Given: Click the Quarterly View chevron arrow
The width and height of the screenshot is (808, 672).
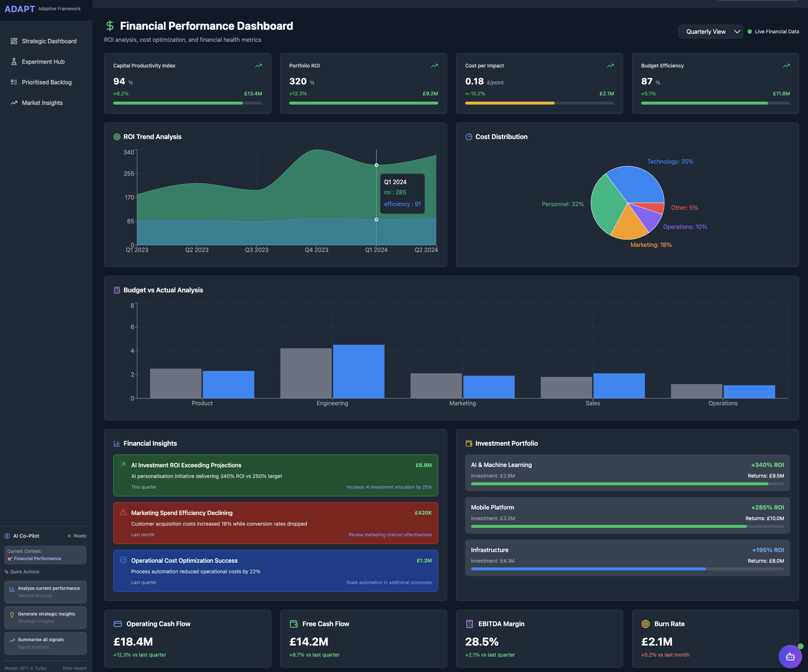Looking at the screenshot, I should coord(737,32).
